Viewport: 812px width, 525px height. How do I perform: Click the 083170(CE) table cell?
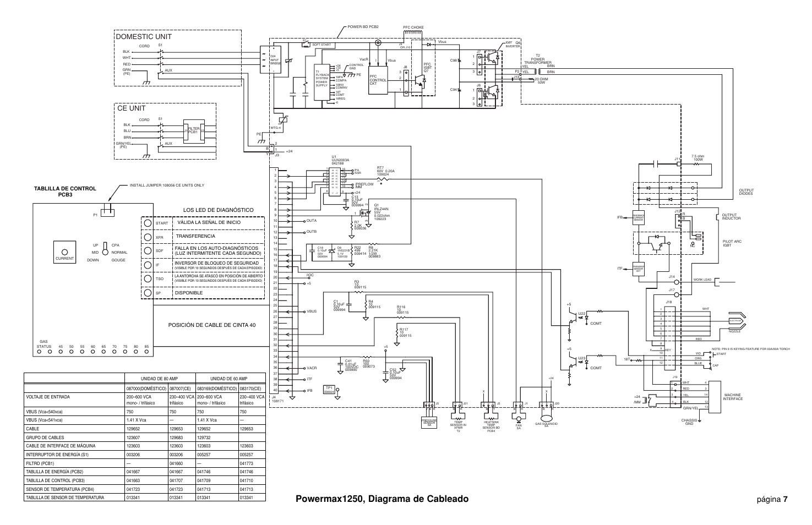(252, 389)
